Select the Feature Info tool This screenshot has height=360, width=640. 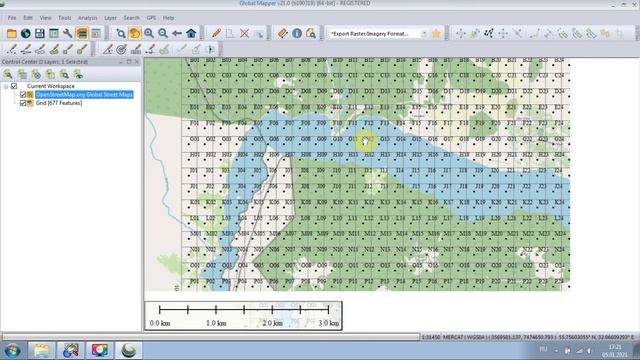tap(297, 33)
